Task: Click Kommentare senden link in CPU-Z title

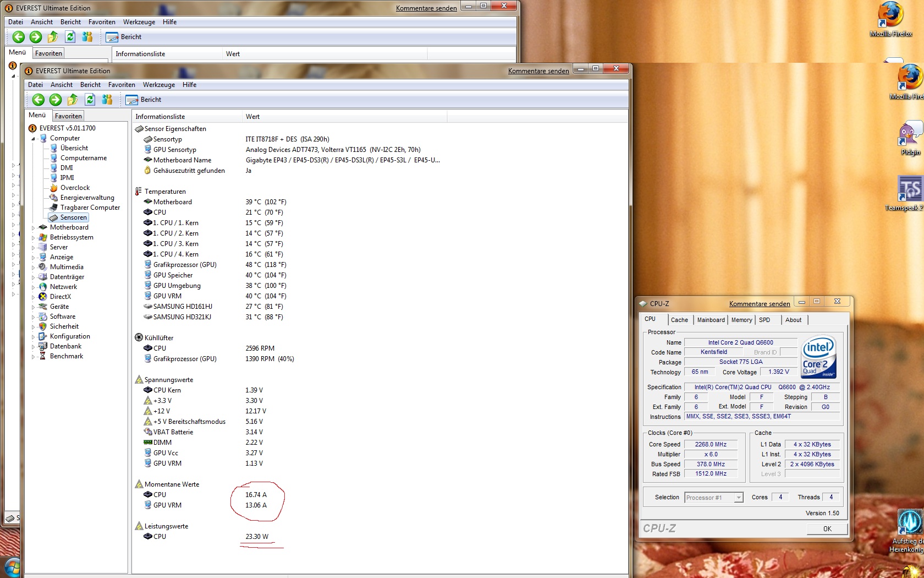Action: coord(760,304)
